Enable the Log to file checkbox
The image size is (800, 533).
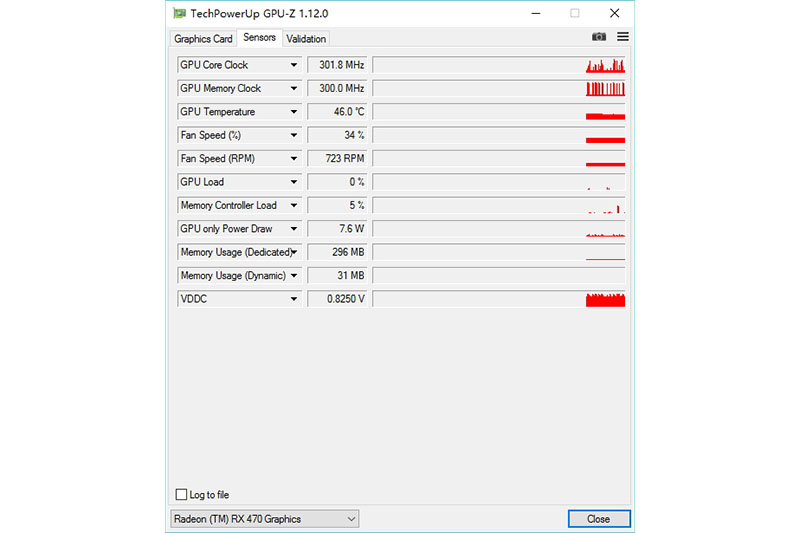tap(181, 494)
